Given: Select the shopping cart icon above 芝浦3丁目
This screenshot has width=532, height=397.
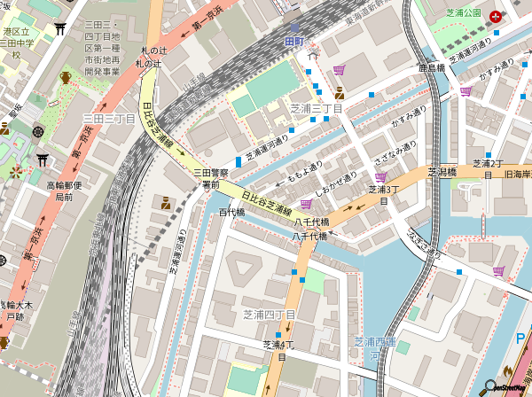Looking at the screenshot, I should pyautogui.click(x=380, y=177).
